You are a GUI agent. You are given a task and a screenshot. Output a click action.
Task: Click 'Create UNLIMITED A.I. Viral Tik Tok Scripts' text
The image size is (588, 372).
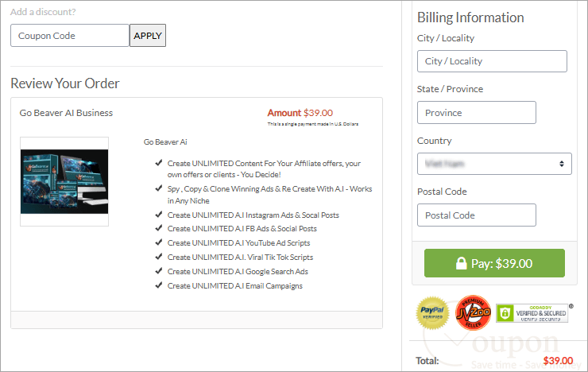coord(241,258)
